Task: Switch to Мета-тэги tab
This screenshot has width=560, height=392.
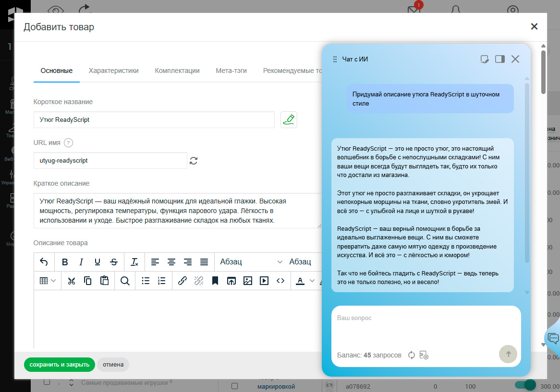Action: [231, 71]
